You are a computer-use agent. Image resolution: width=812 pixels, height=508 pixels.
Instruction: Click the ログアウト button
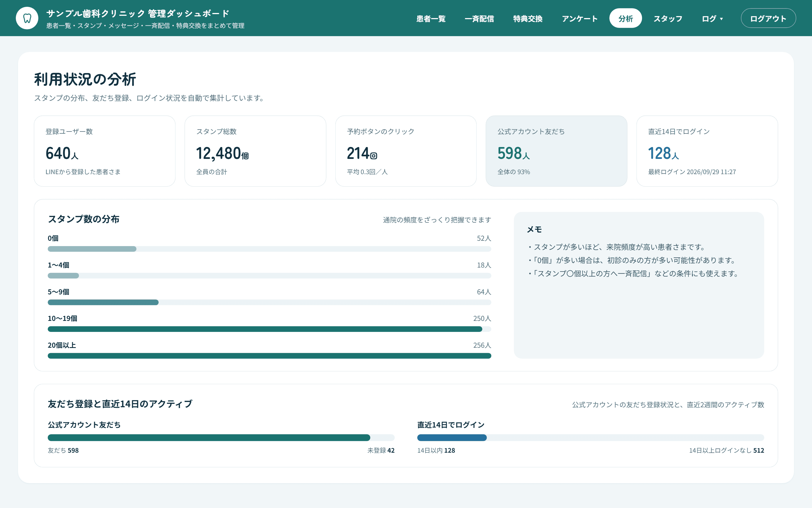(768, 18)
